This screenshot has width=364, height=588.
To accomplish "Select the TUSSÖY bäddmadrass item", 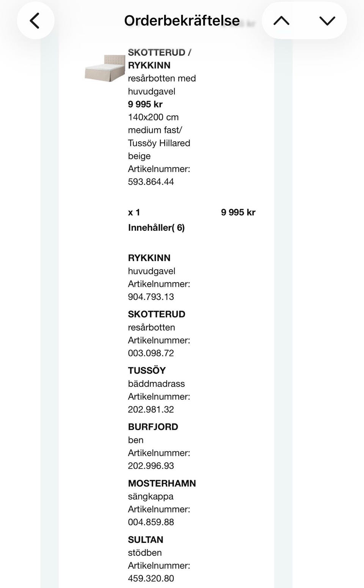I will tap(147, 370).
